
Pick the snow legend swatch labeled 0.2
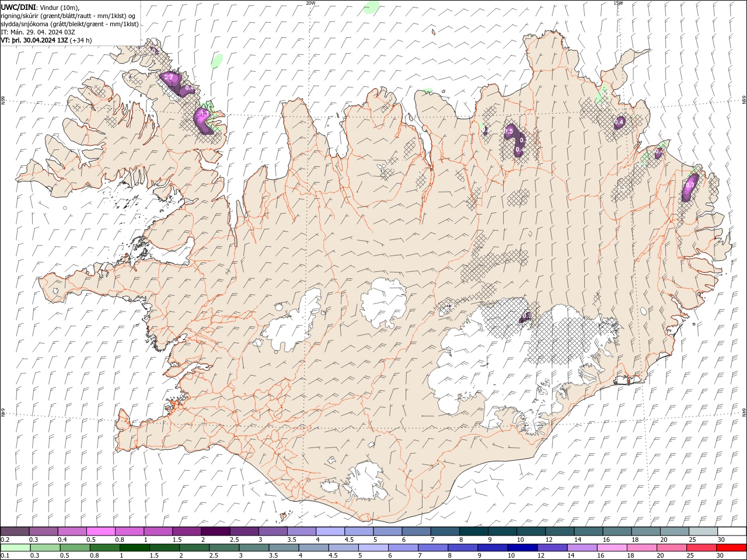pyautogui.click(x=15, y=531)
